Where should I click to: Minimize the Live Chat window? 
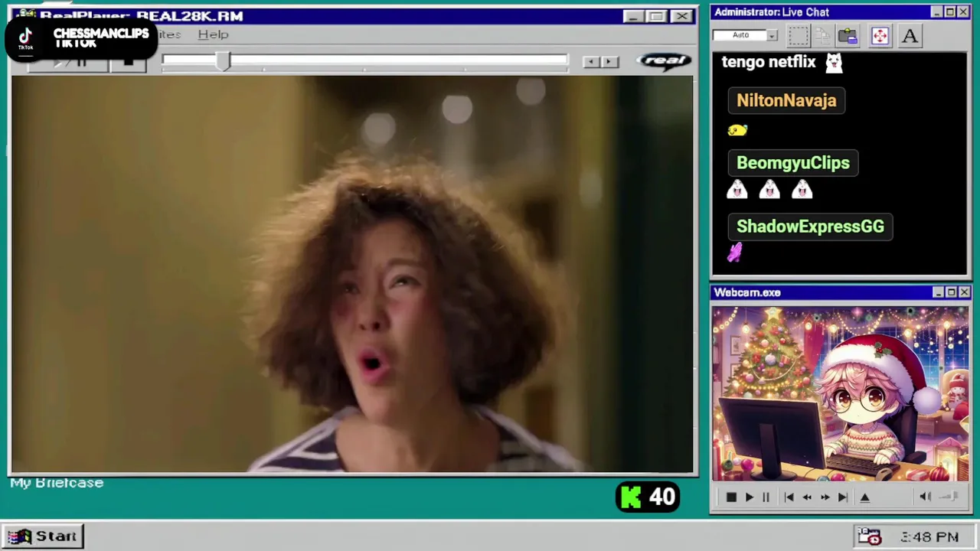pyautogui.click(x=937, y=12)
